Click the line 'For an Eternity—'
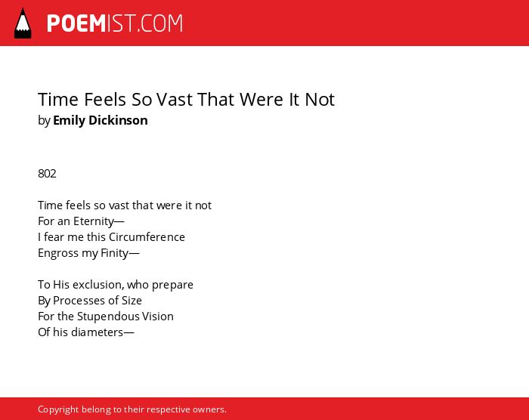529x420 pixels. coord(81,221)
